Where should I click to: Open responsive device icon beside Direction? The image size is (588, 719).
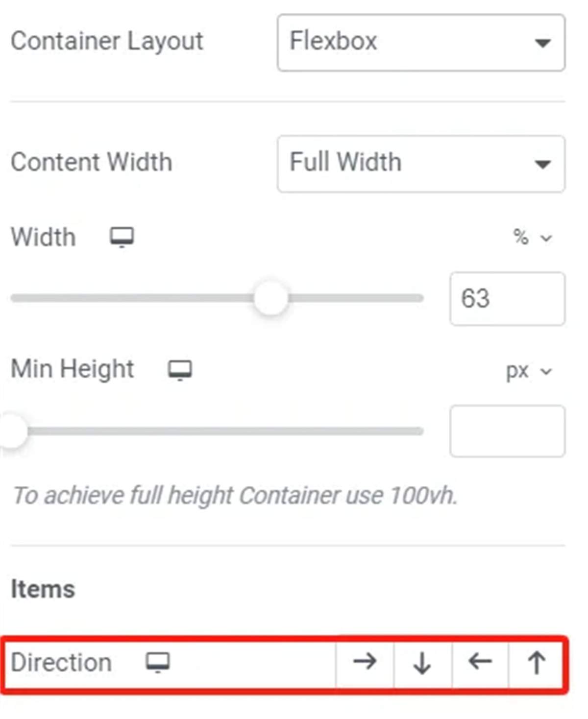pyautogui.click(x=157, y=663)
